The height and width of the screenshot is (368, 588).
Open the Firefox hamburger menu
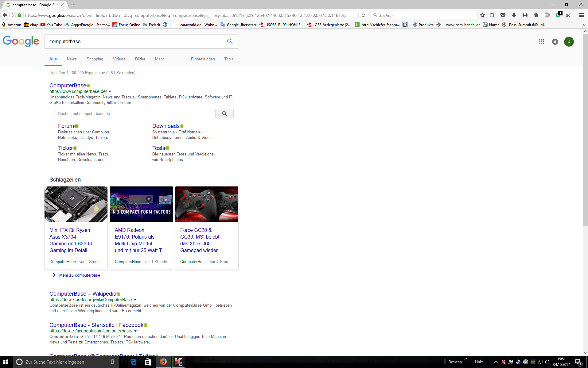pos(582,15)
